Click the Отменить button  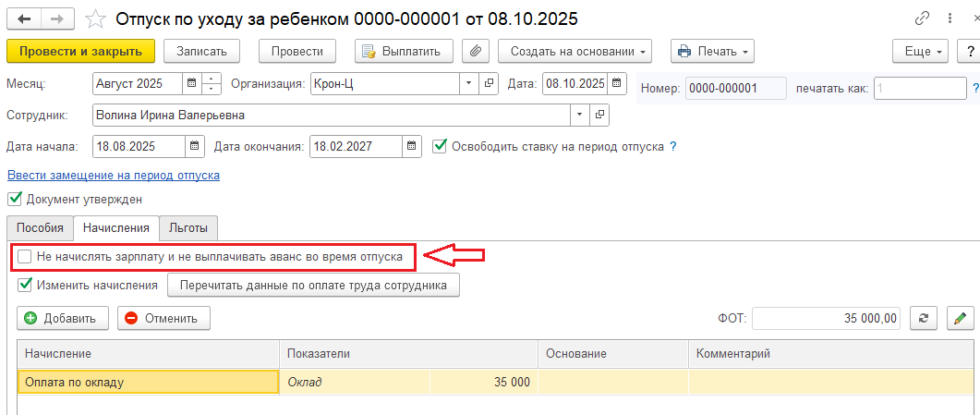(x=163, y=318)
